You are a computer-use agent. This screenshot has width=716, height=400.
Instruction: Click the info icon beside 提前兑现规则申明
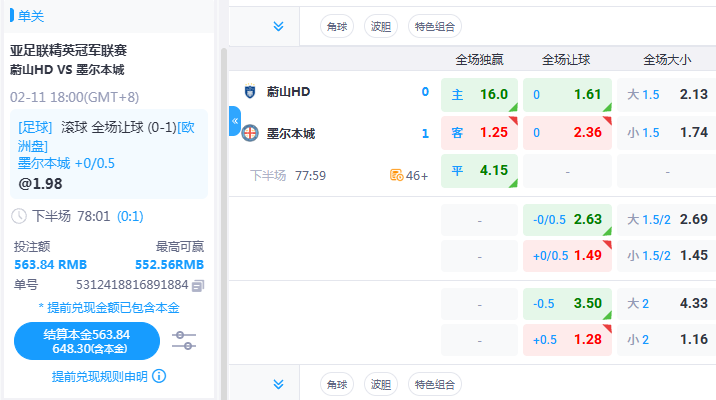coord(159,377)
